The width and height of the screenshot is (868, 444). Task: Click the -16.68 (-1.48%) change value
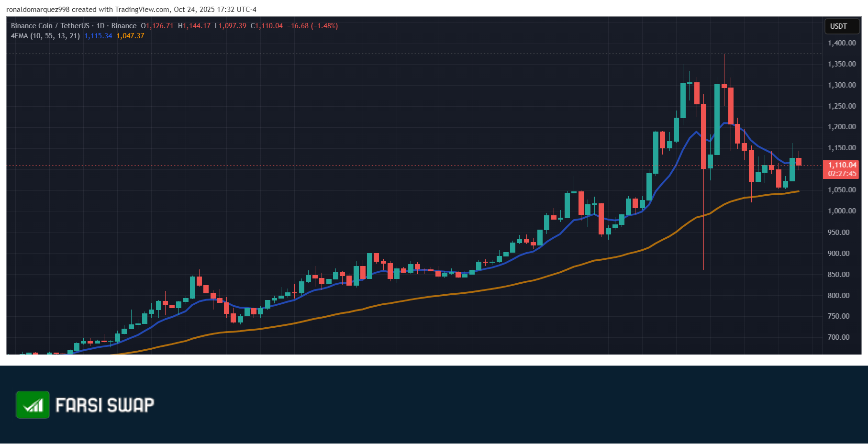(x=312, y=26)
